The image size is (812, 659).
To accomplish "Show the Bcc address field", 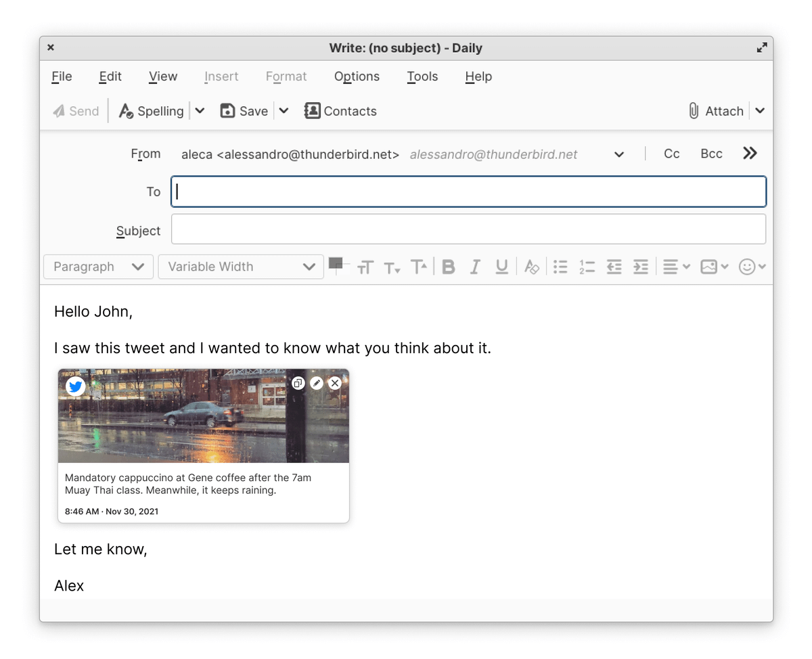I will click(x=711, y=154).
